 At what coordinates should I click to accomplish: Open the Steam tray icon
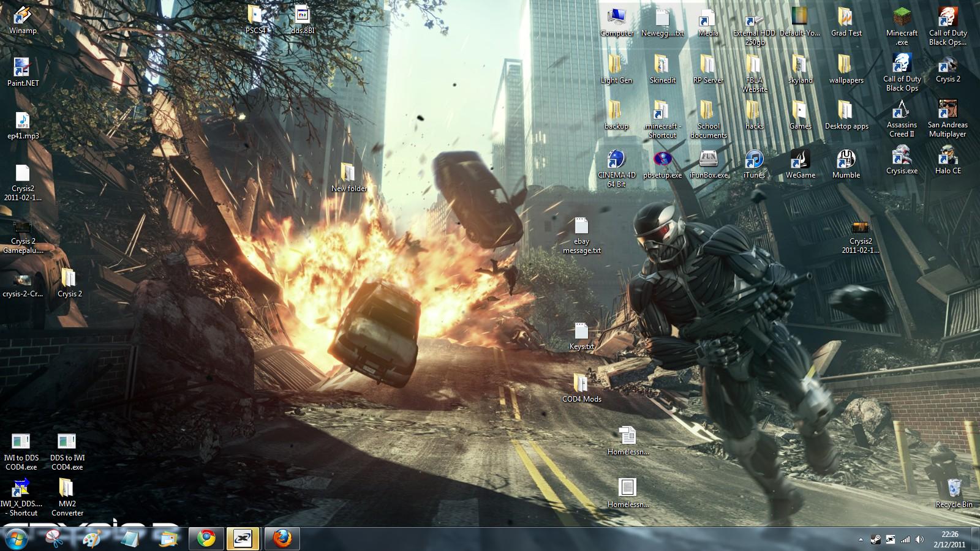click(x=876, y=539)
